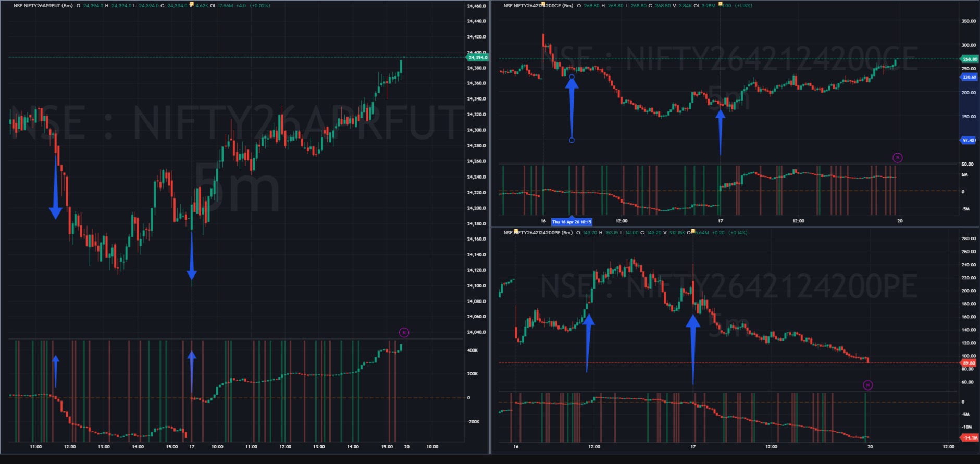
Task: Grab upper handle of selected CE arrow drawing
Action: click(x=572, y=77)
